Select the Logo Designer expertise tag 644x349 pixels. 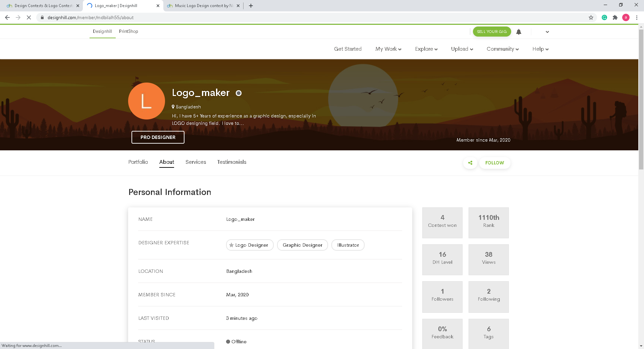250,245
